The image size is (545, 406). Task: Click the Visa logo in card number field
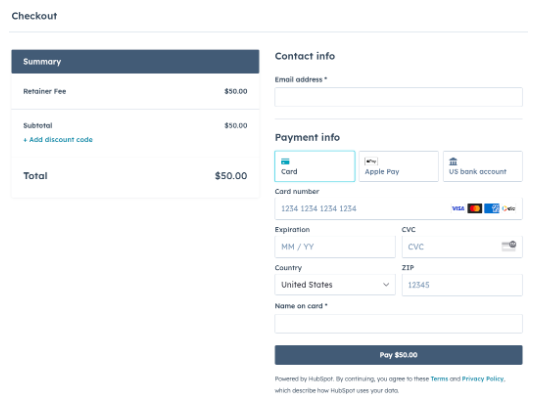point(458,208)
